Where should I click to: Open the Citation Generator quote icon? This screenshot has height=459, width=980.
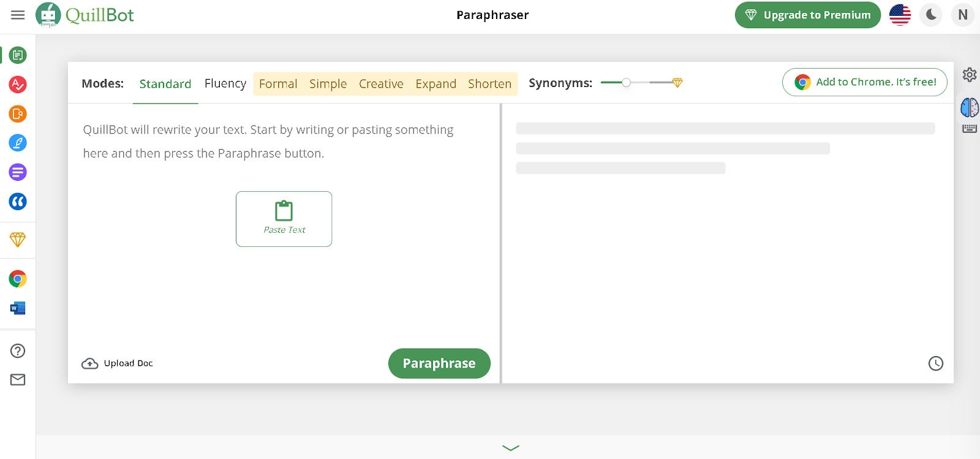tap(18, 202)
